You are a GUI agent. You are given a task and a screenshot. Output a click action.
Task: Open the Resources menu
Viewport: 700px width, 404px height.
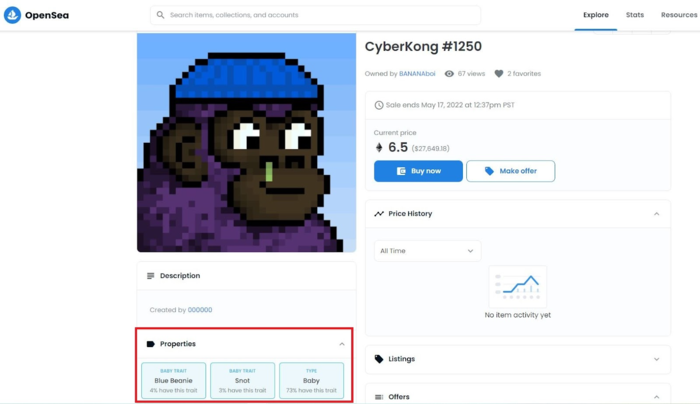[x=679, y=15]
